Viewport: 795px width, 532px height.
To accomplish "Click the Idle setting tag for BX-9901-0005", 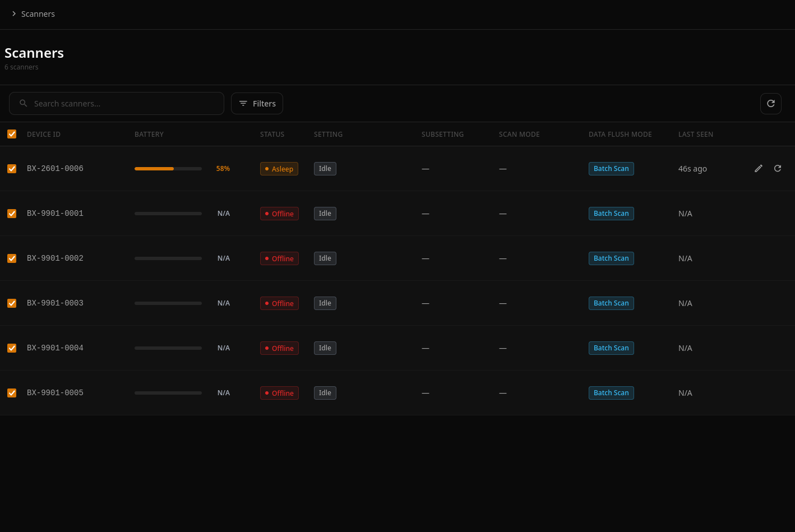I will click(325, 393).
